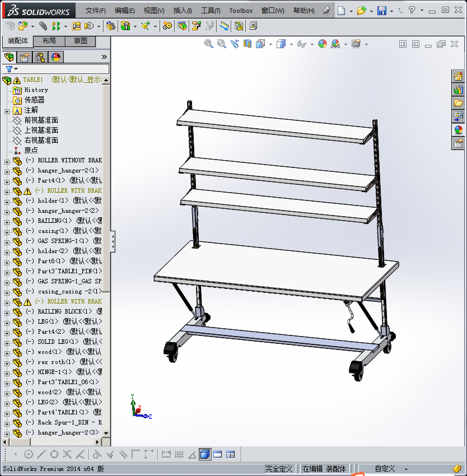The height and width of the screenshot is (476, 467).
Task: Open the PropertyManager tab icon
Action: 25,57
